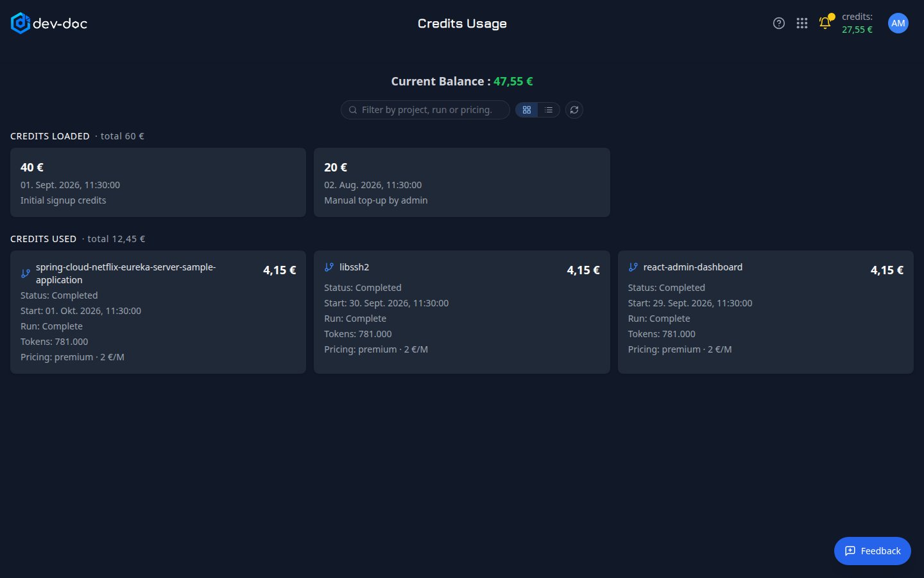Open the Feedback button
This screenshot has height=578, width=924.
click(x=873, y=551)
